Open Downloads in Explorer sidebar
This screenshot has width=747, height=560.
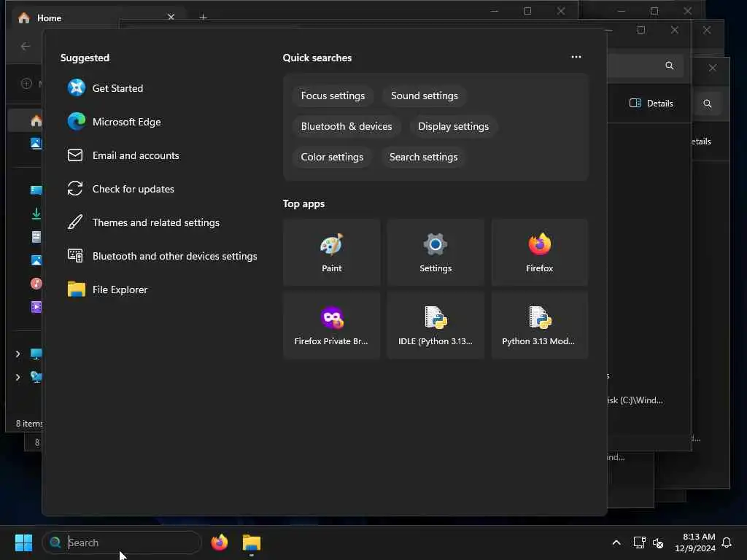coord(36,214)
